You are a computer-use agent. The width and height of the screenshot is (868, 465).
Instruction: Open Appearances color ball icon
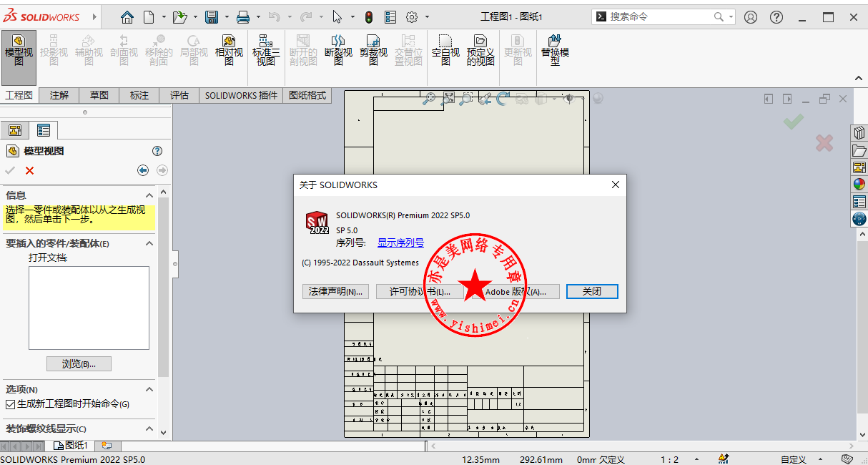(859, 185)
